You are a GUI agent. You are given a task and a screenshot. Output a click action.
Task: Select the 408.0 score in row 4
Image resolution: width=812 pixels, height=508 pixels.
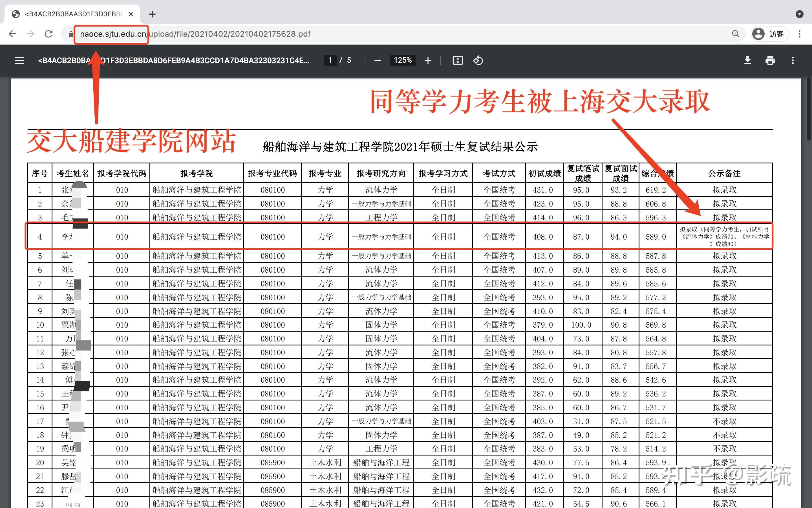pos(543,237)
